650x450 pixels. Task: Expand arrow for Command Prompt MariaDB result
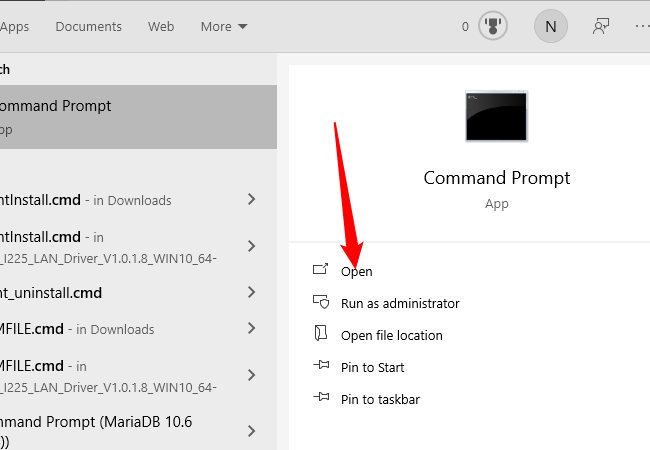point(252,431)
